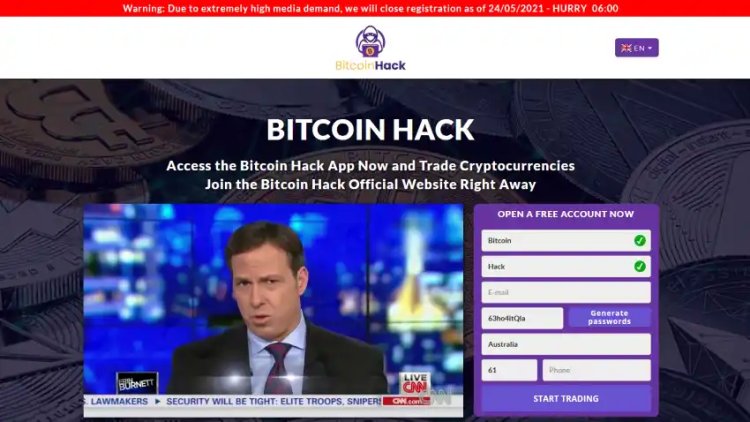Focus the E-mail input field

[566, 292]
